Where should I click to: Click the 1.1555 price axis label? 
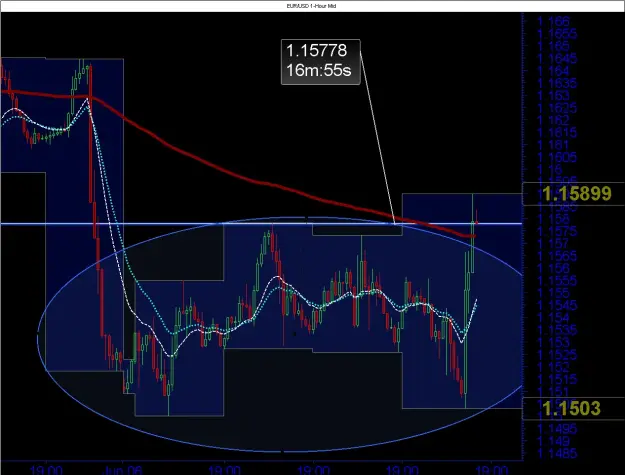pos(557,281)
